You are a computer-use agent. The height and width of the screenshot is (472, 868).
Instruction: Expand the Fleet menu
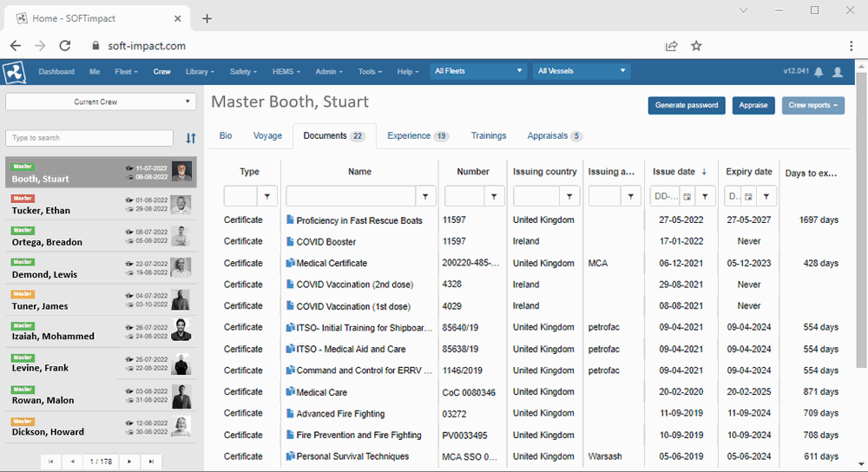pos(126,71)
